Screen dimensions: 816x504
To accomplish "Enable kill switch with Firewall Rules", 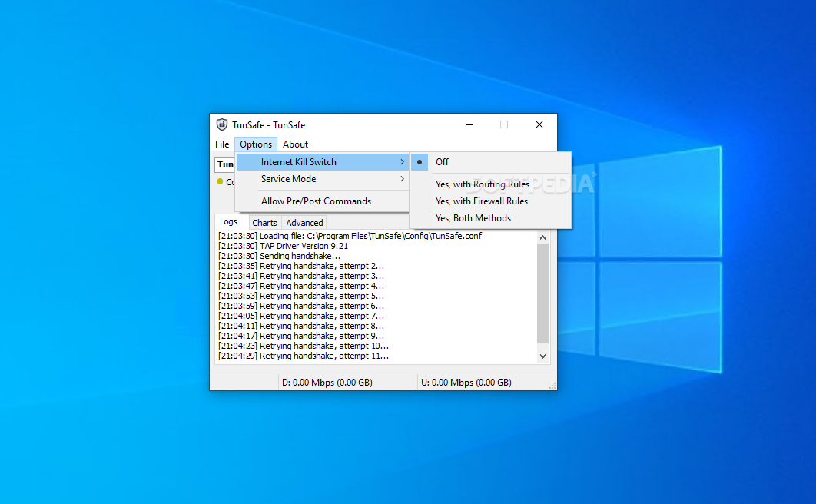I will point(490,201).
